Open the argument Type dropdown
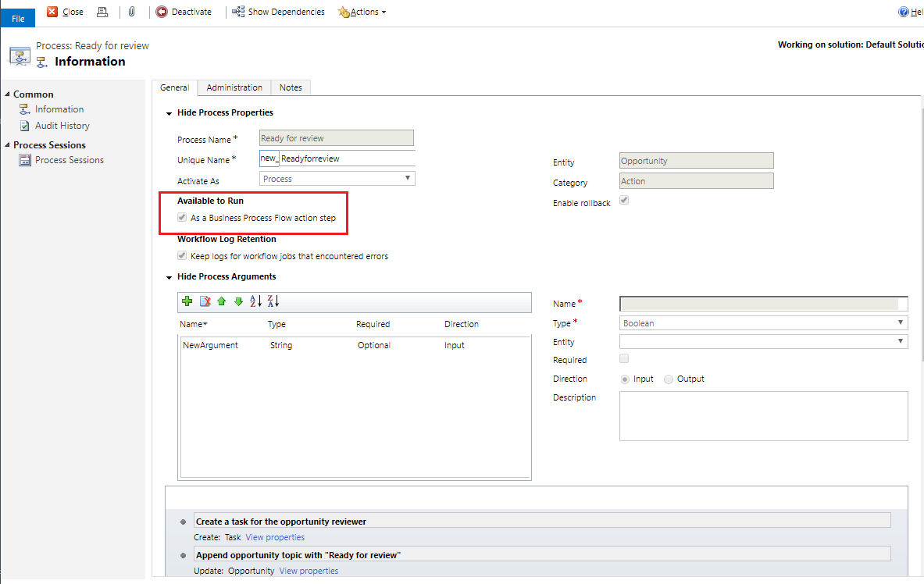Viewport: 924px width, 584px height. click(763, 322)
